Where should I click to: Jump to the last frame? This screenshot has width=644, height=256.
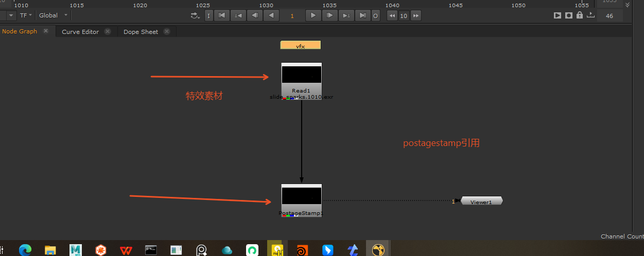[363, 15]
